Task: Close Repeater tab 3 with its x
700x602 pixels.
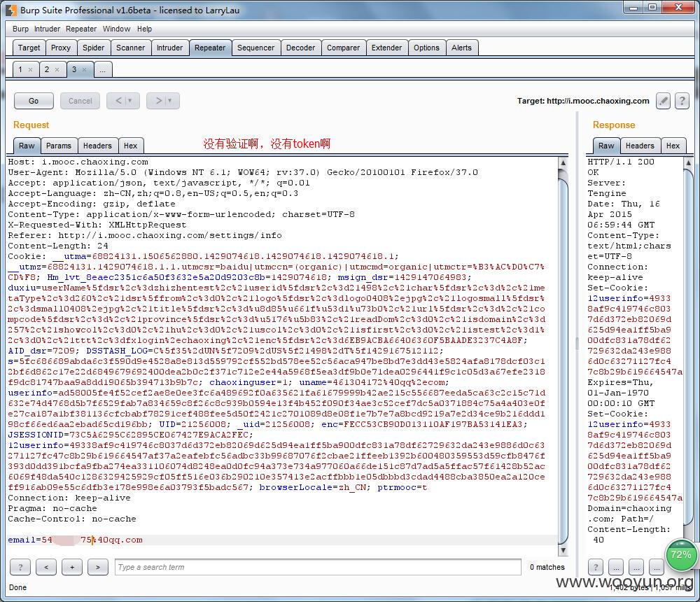Action: (x=84, y=70)
